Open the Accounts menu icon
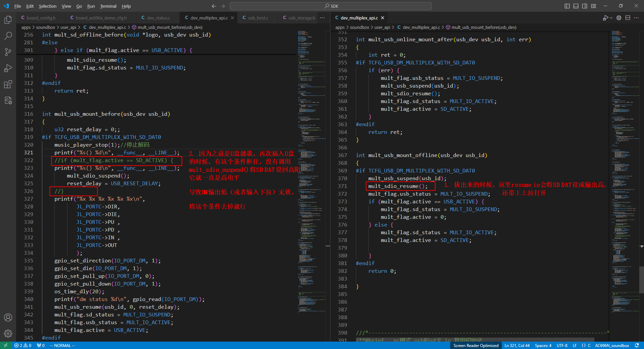The image size is (644, 349). 8,317
